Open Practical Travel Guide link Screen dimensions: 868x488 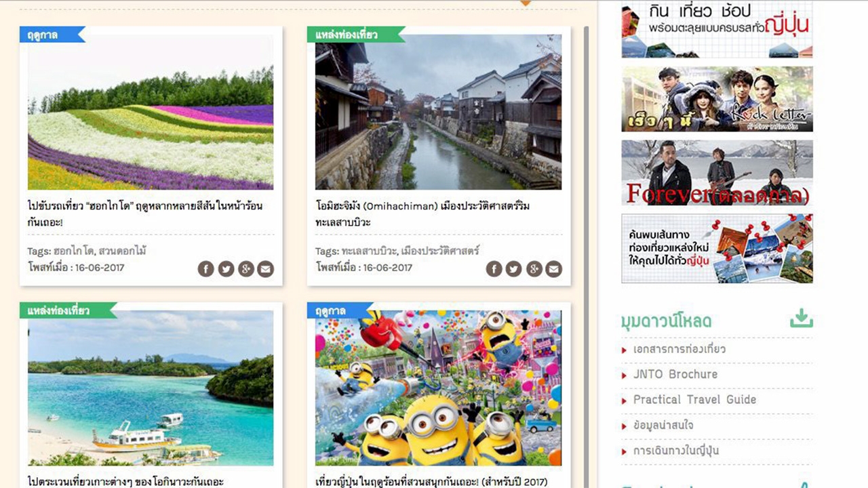pyautogui.click(x=694, y=399)
